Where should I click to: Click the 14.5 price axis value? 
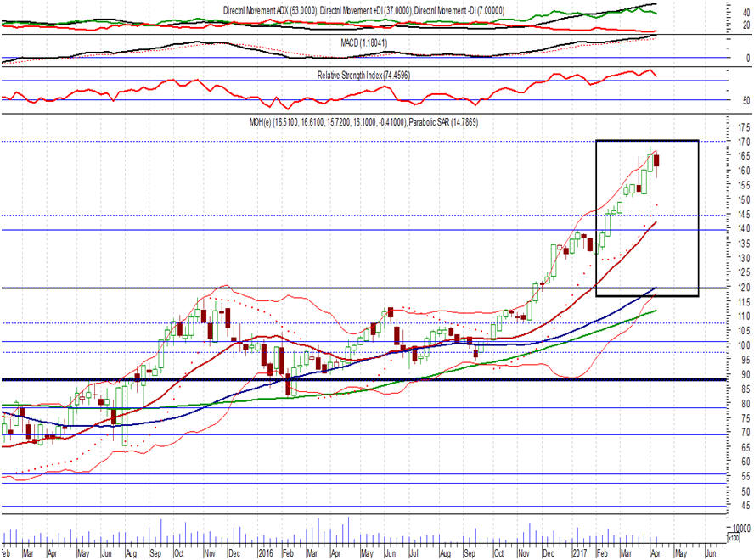click(745, 215)
